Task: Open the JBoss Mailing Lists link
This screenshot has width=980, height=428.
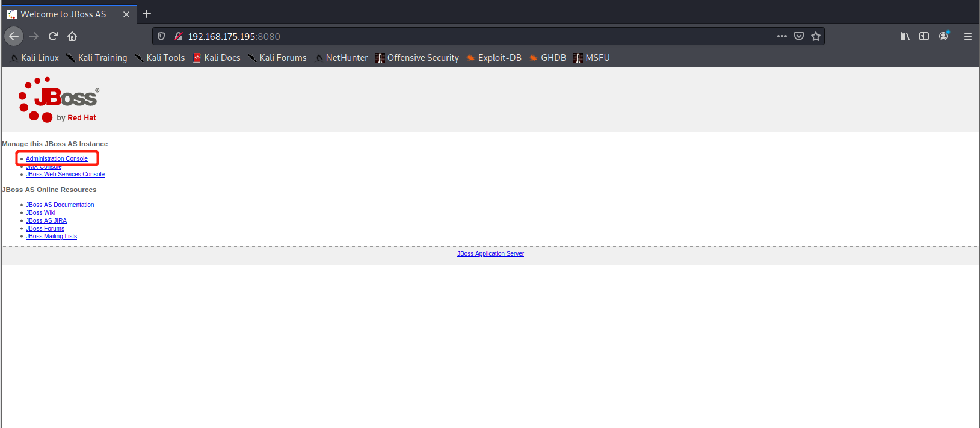Action: pos(51,237)
